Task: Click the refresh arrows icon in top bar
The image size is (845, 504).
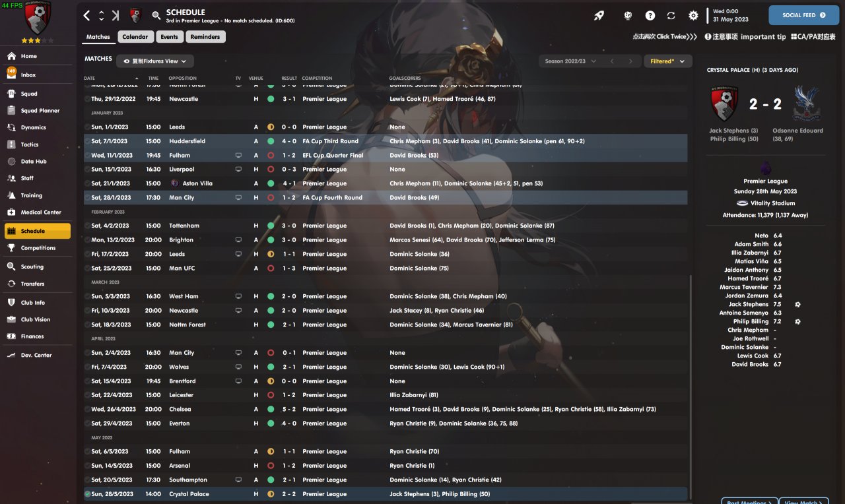Action: click(671, 15)
